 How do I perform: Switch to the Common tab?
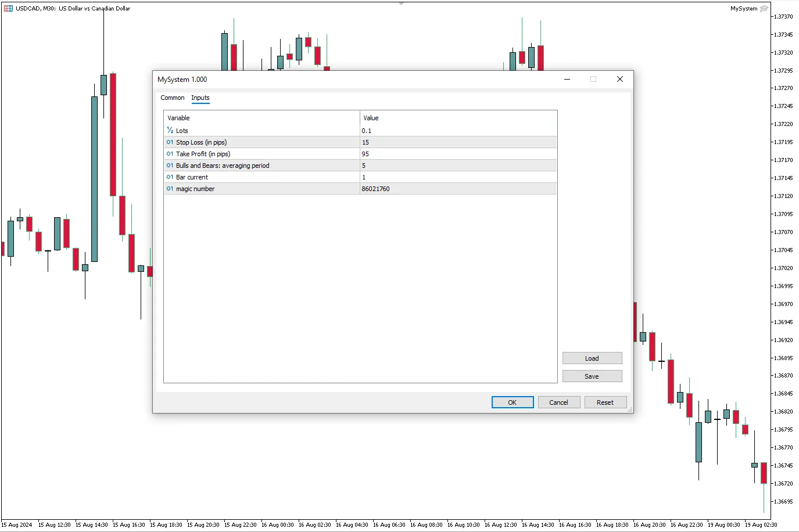point(172,98)
